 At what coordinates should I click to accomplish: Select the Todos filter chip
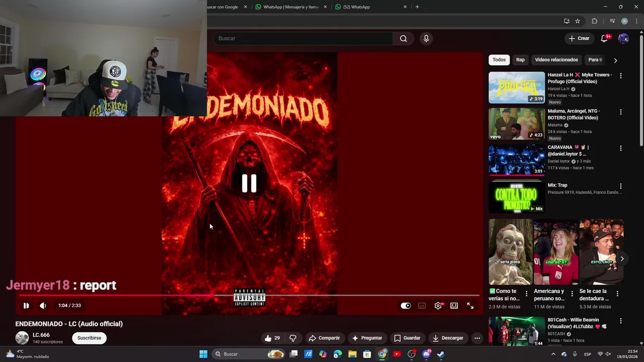(499, 60)
